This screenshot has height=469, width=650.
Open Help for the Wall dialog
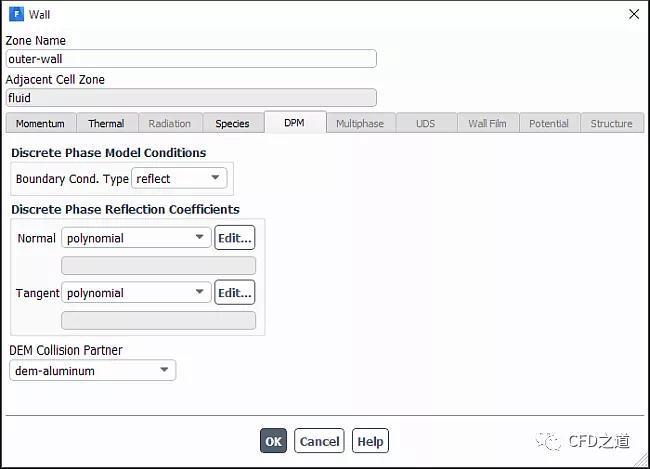pos(370,441)
